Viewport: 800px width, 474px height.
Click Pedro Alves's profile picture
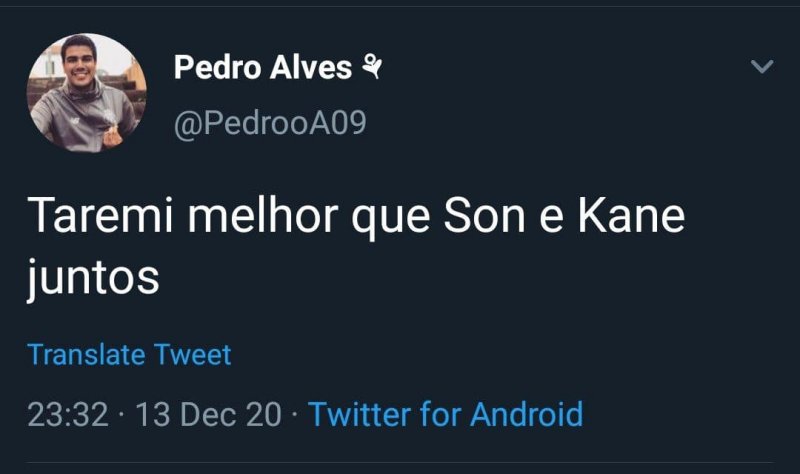pyautogui.click(x=87, y=93)
